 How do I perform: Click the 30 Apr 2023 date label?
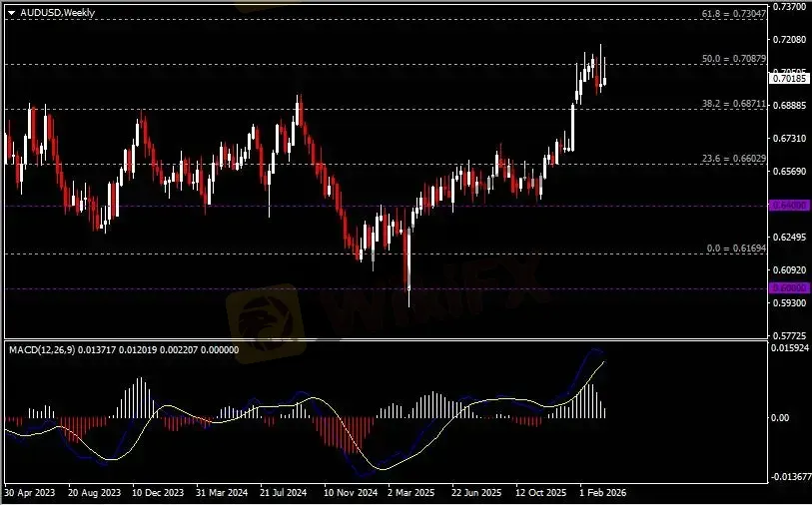coord(29,493)
